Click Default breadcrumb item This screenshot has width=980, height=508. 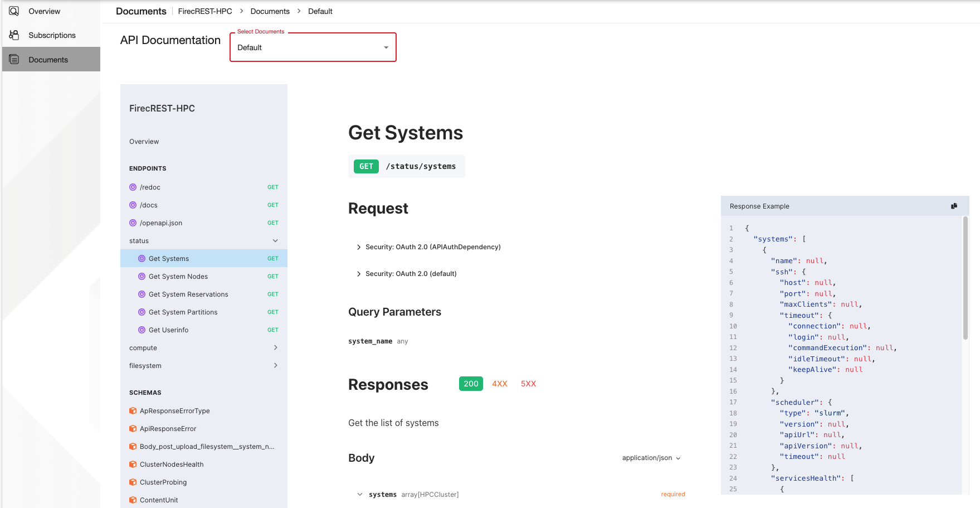pyautogui.click(x=320, y=11)
